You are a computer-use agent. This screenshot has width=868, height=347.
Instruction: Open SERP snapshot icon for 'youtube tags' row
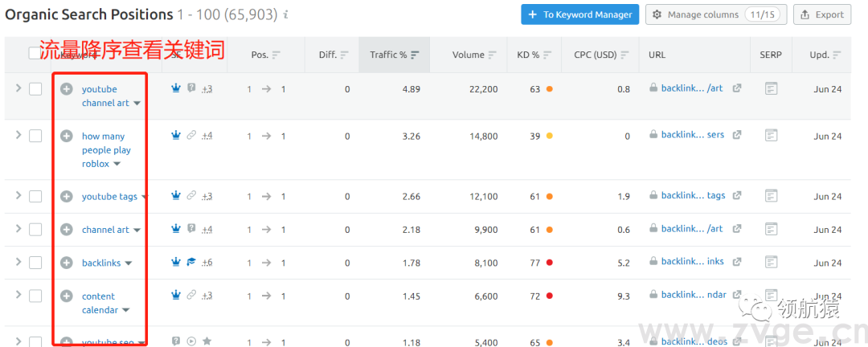(x=772, y=195)
